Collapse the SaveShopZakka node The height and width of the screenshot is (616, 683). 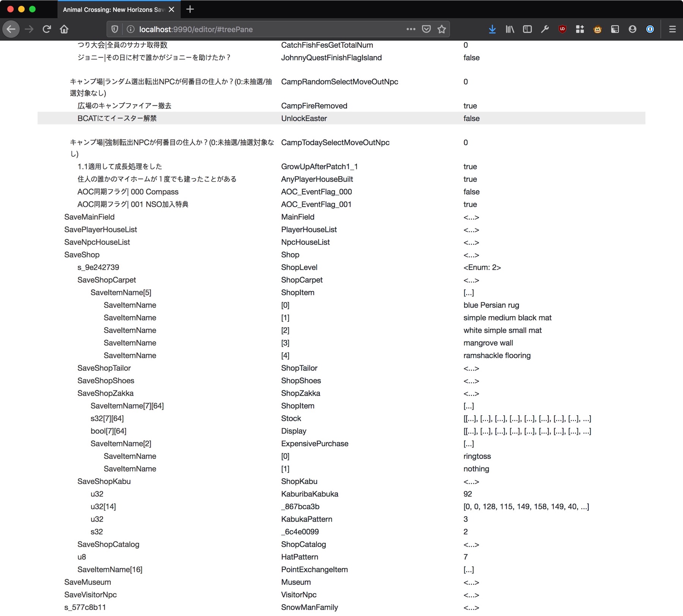pyautogui.click(x=105, y=393)
